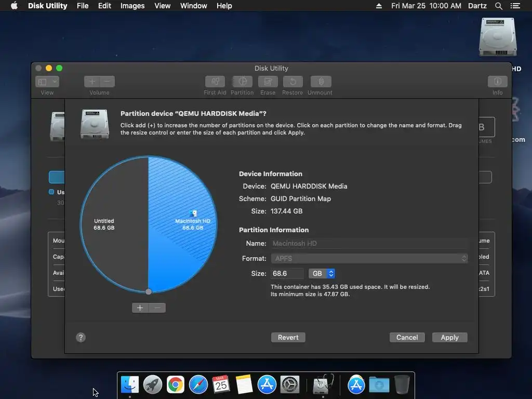The height and width of the screenshot is (399, 532).
Task: Open the downloads folder in the Dock
Action: pyautogui.click(x=379, y=385)
